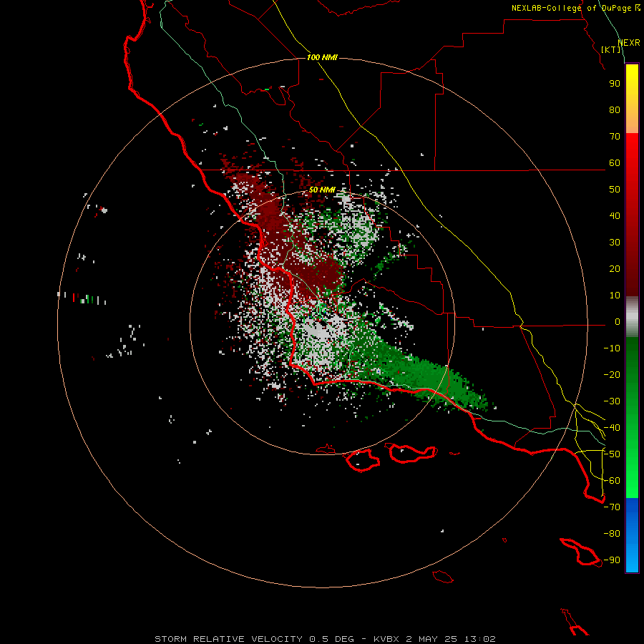This screenshot has height=644, width=644.
Task: Click the KVBX station identifier in the caption
Action: tap(388, 639)
